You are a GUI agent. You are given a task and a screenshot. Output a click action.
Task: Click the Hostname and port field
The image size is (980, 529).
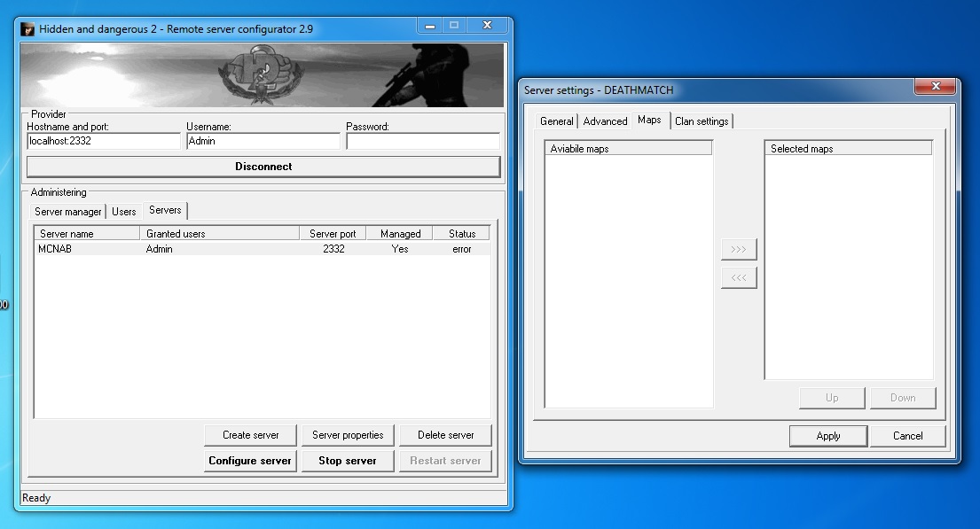[103, 141]
